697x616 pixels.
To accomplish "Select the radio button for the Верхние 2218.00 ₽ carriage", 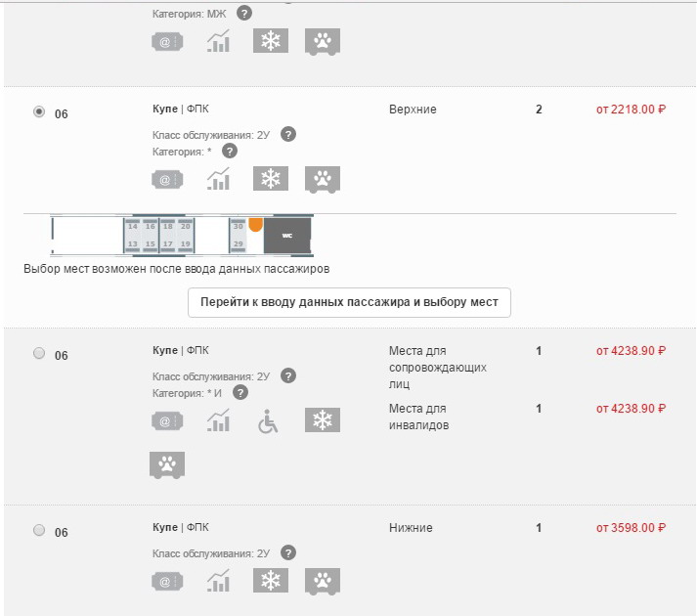I will [x=39, y=112].
